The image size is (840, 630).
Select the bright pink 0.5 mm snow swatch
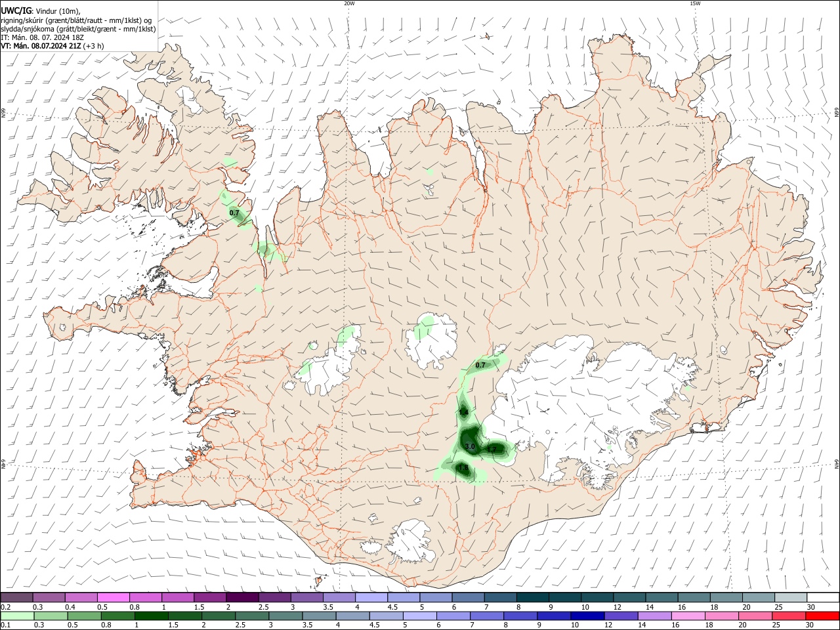[113, 597]
